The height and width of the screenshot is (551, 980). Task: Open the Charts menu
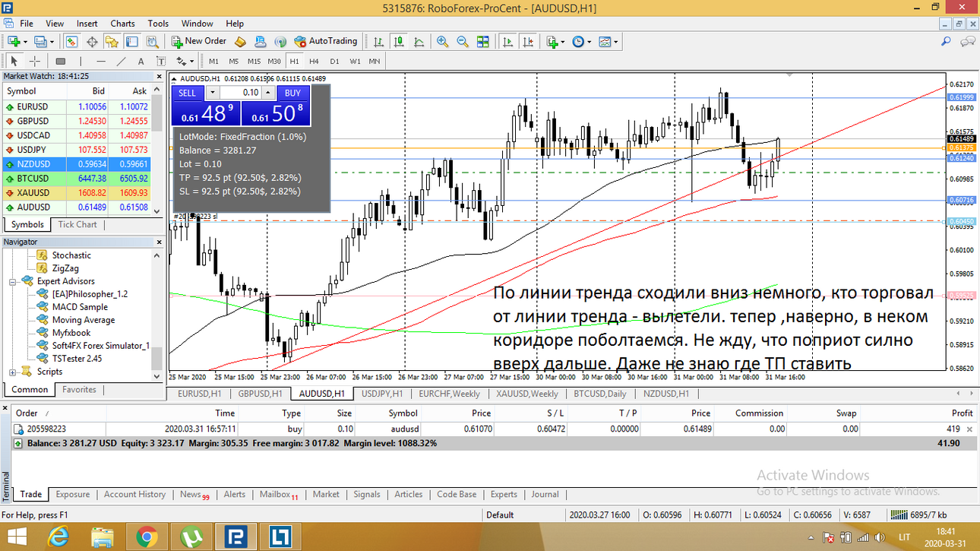click(x=122, y=24)
